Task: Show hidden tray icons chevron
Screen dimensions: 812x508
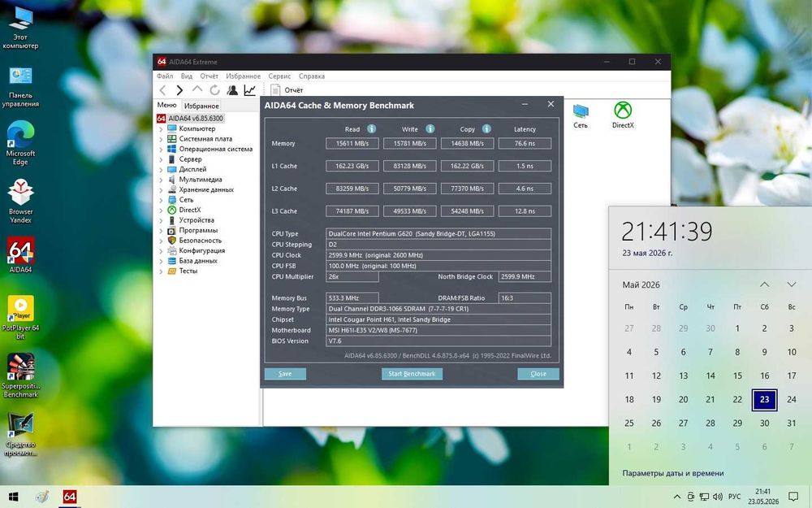Action: 677,497
